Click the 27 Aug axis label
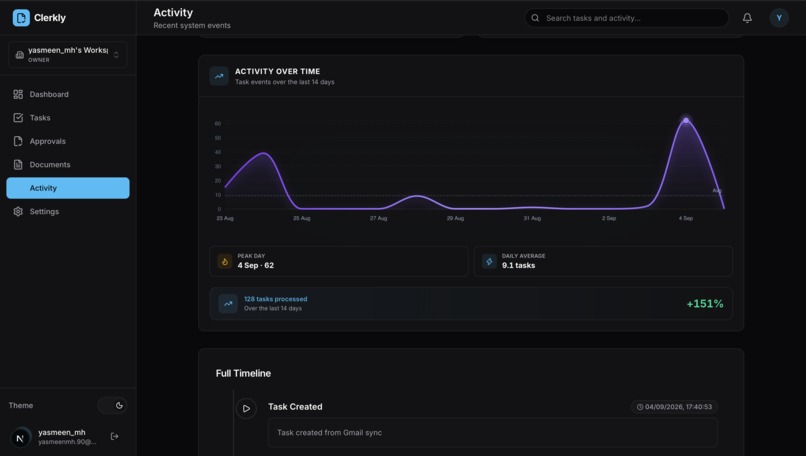The width and height of the screenshot is (806, 456). (x=378, y=218)
